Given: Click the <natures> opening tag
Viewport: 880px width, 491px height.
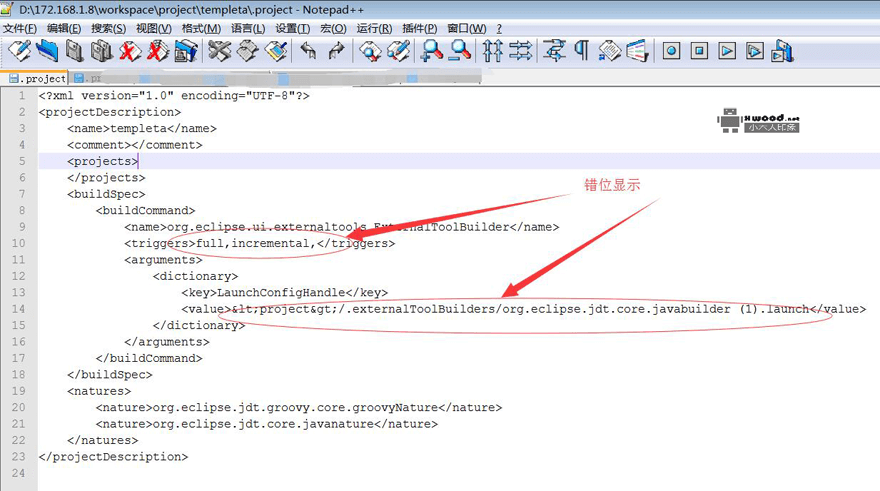Looking at the screenshot, I should (x=99, y=391).
